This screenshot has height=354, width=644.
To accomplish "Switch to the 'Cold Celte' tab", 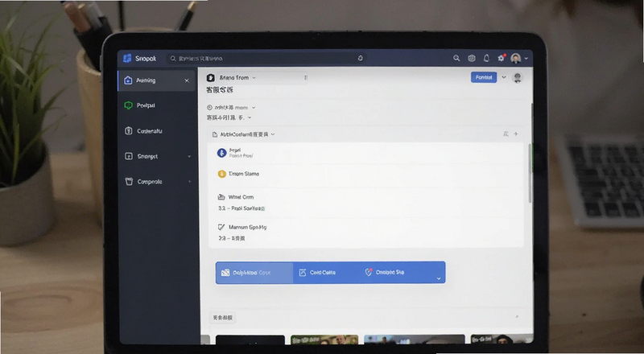I will pos(317,273).
